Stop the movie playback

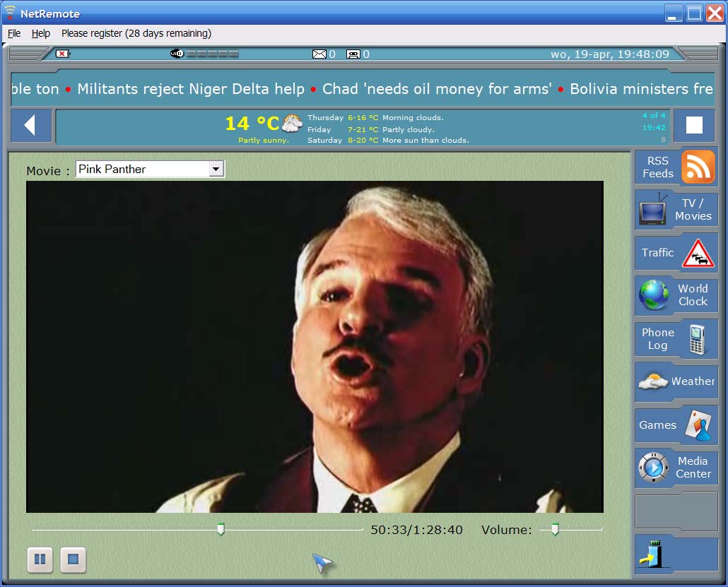point(73,559)
